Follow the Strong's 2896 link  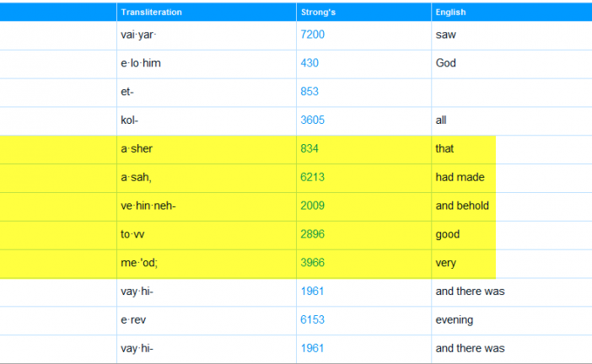pos(312,235)
